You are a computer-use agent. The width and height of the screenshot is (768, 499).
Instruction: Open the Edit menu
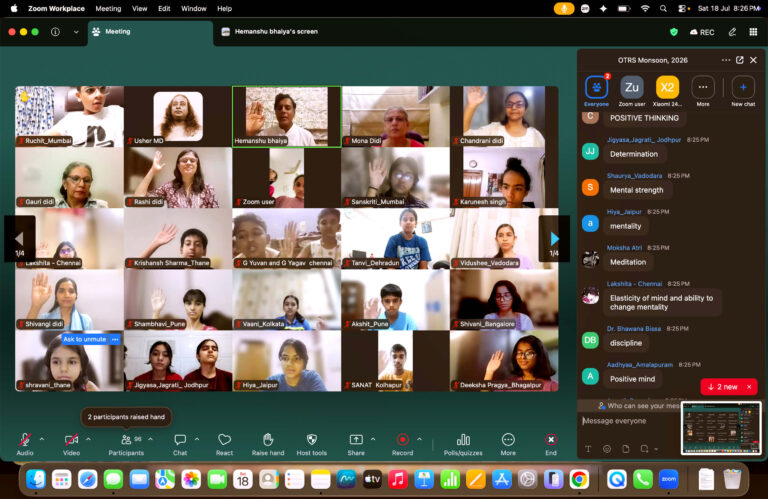click(x=164, y=8)
